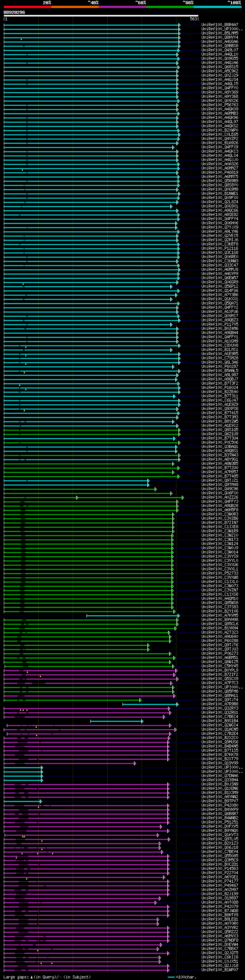Select hit label UniRef100_A4QL97
The image size is (245, 980).
(220, 122)
